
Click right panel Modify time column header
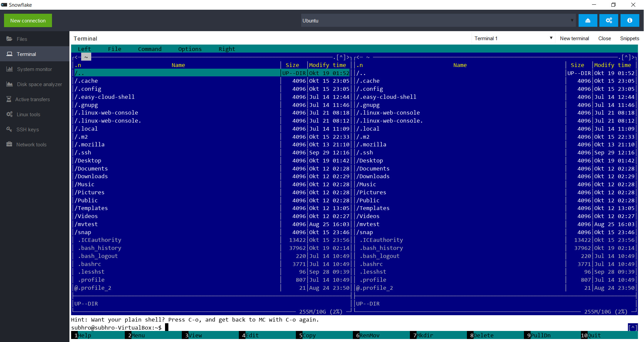click(612, 65)
